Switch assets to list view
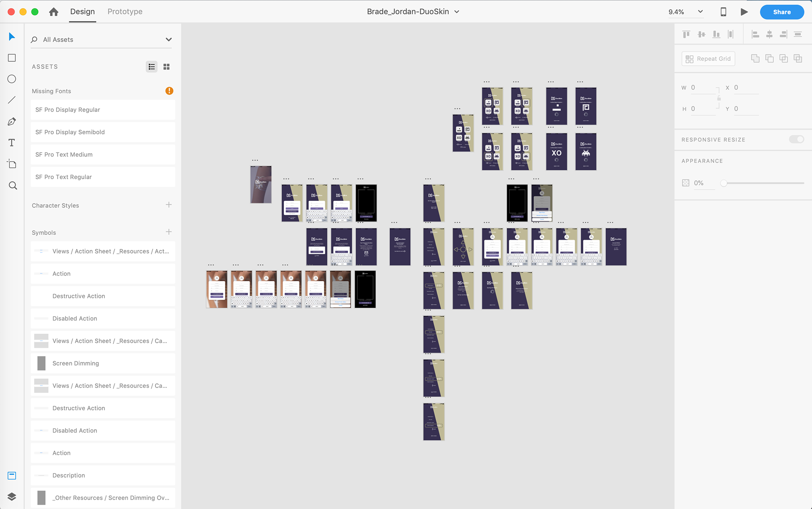Viewport: 812px width, 509px height. tap(151, 67)
